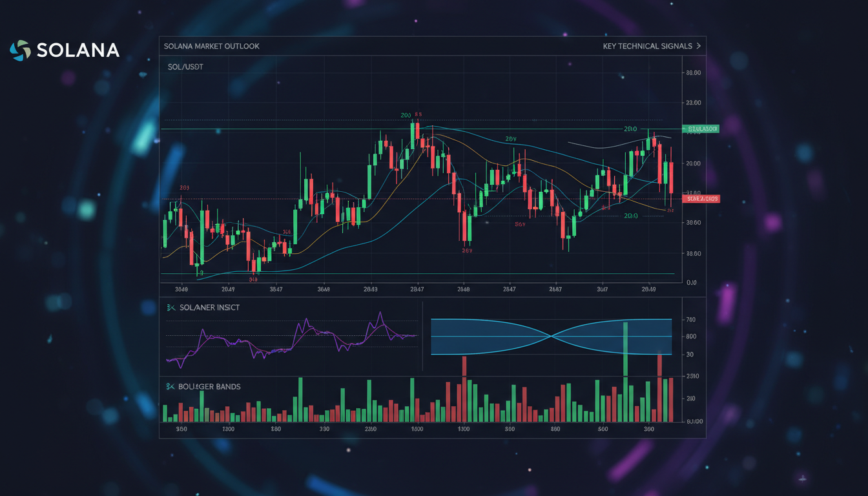Viewport: 868px width, 496px height.
Task: Click the icon beside SOLANER INSICT
Action: (x=171, y=307)
